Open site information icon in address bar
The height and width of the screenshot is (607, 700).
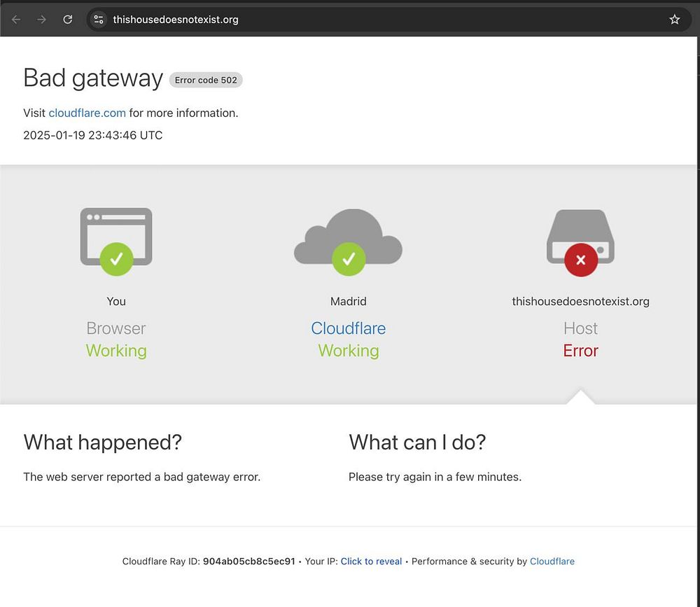[x=99, y=20]
